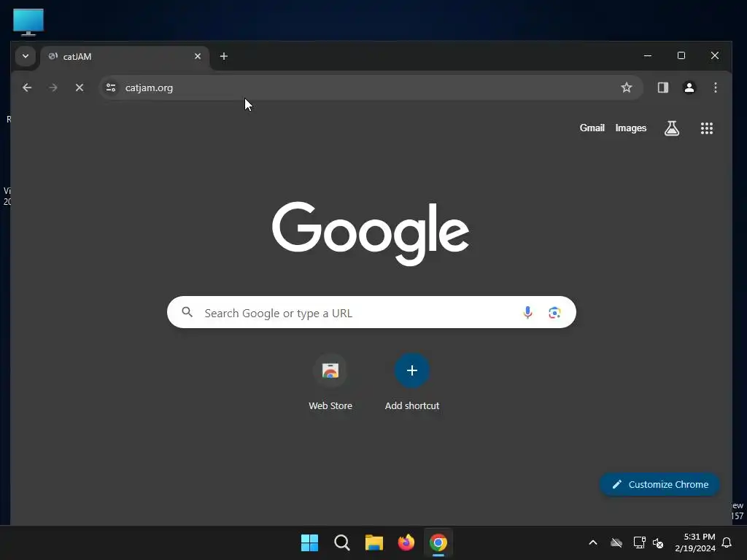Open muted volume tray icon

pyautogui.click(x=658, y=542)
